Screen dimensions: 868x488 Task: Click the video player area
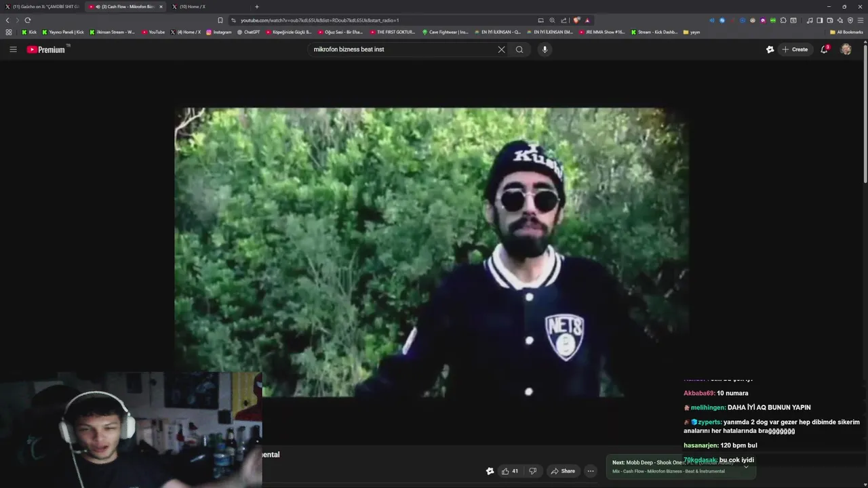point(432,252)
